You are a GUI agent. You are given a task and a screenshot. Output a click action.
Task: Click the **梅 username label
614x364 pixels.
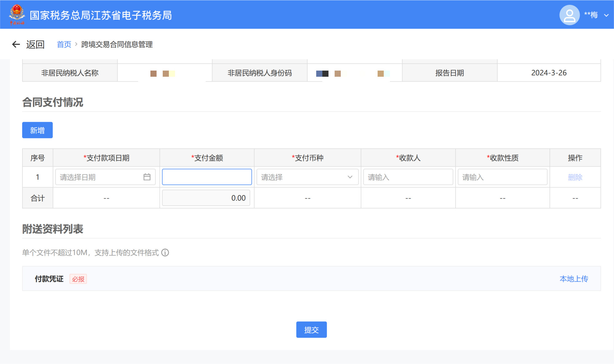point(591,15)
